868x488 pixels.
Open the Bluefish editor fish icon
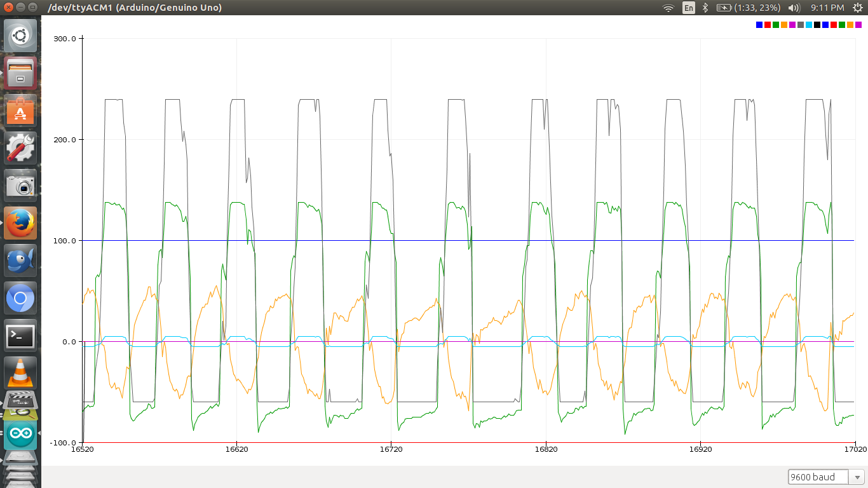(20, 261)
